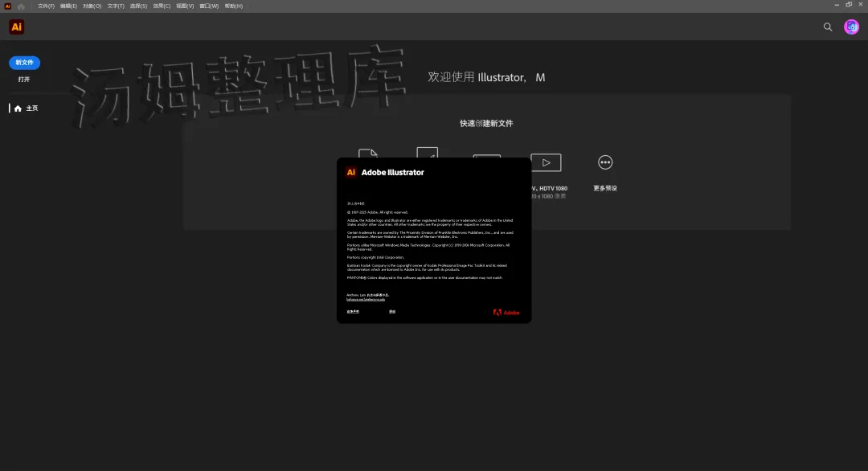Open the 视图(V) menu

point(185,6)
